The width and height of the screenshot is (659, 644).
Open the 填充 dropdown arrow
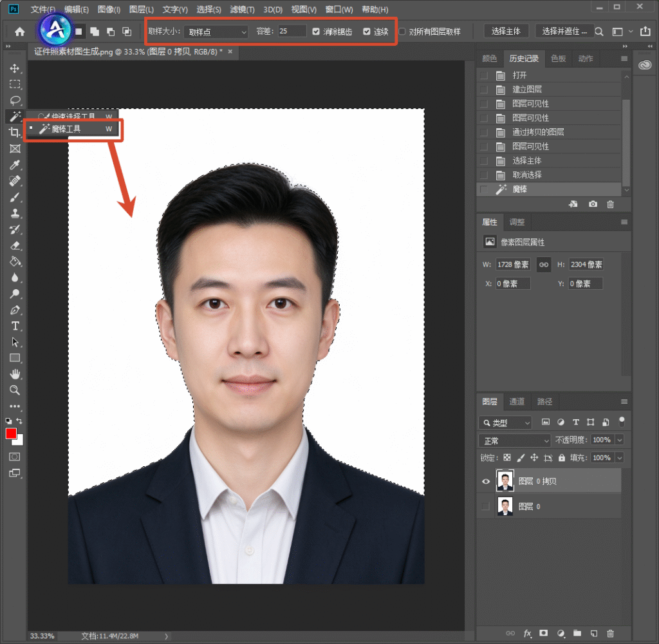620,458
